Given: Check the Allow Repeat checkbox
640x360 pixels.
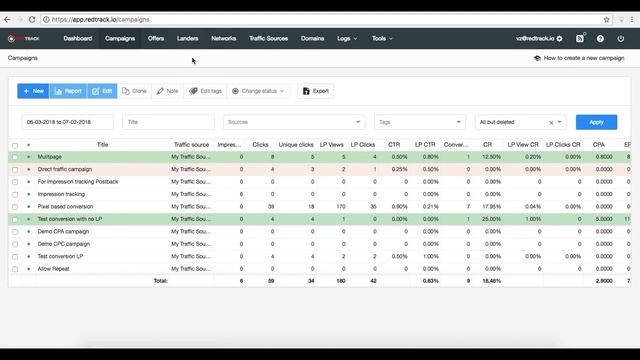Looking at the screenshot, I should (x=15, y=269).
